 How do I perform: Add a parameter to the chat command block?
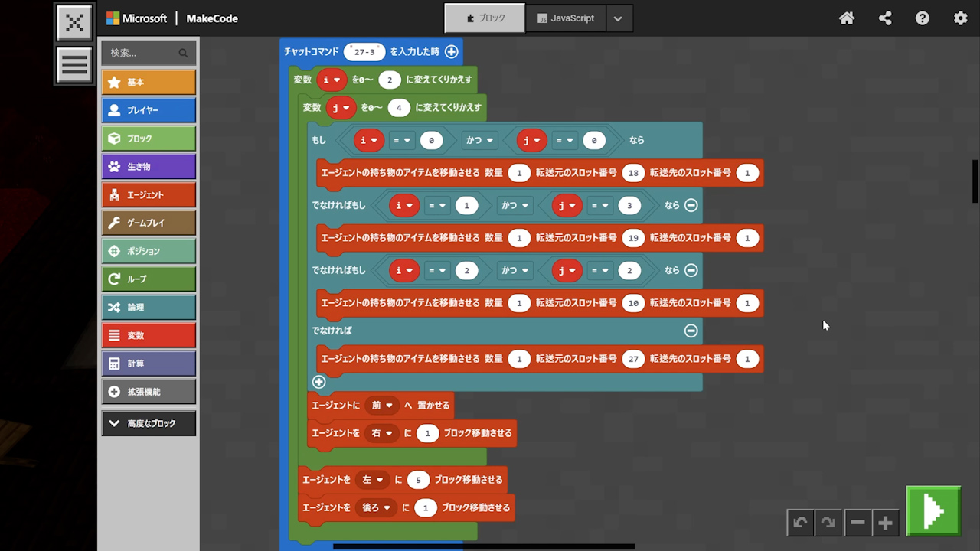click(452, 51)
